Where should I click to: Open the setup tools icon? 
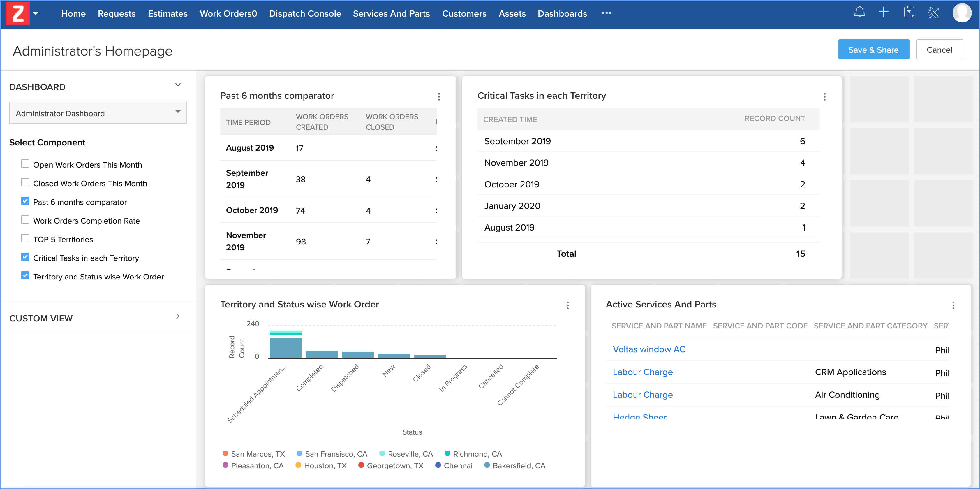tap(933, 13)
